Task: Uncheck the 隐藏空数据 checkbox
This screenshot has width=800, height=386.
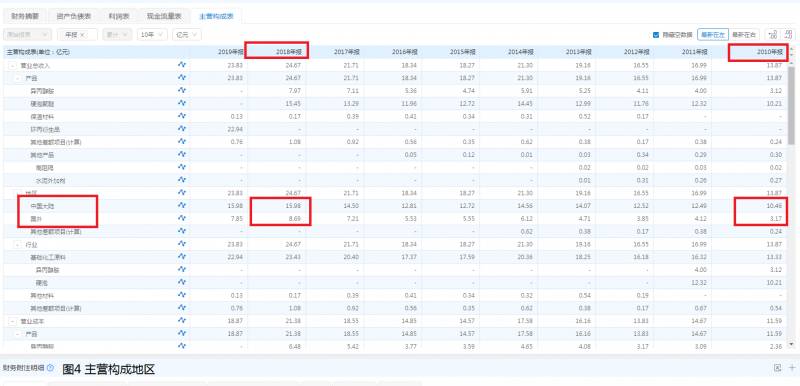Action: [x=656, y=35]
